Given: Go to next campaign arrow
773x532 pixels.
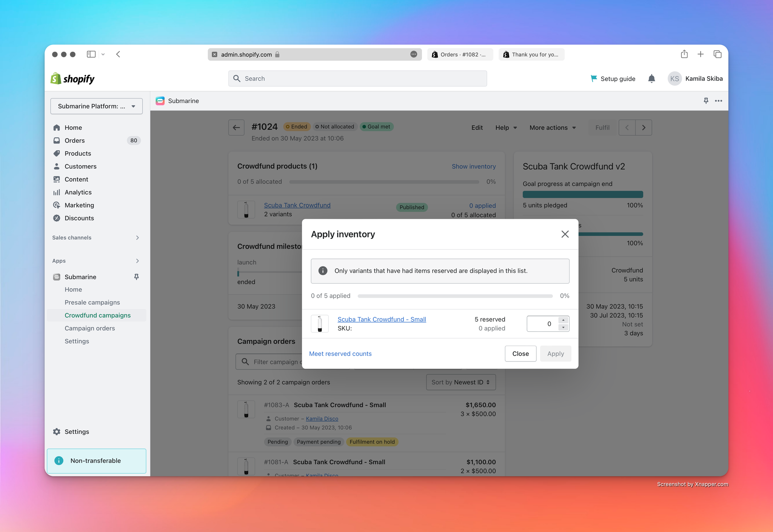Looking at the screenshot, I should pos(644,128).
